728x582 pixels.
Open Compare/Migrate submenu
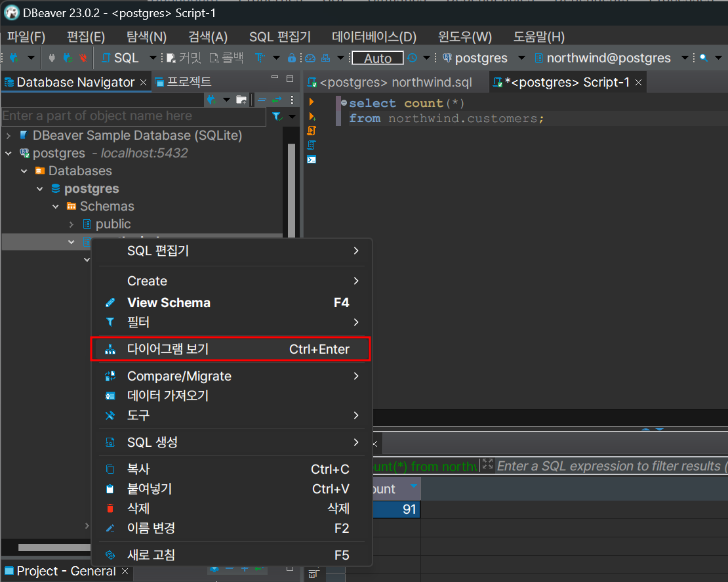[232, 376]
